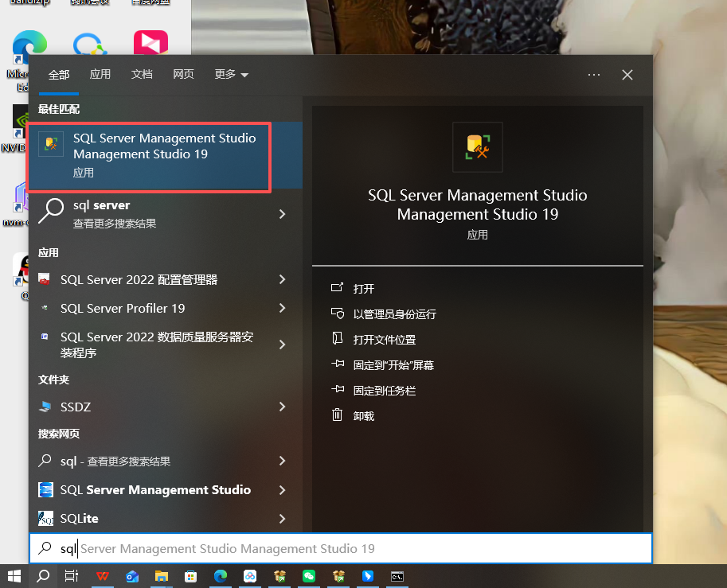The height and width of the screenshot is (588, 727).
Task: Choose 以管理员身份运行
Action: 395,314
